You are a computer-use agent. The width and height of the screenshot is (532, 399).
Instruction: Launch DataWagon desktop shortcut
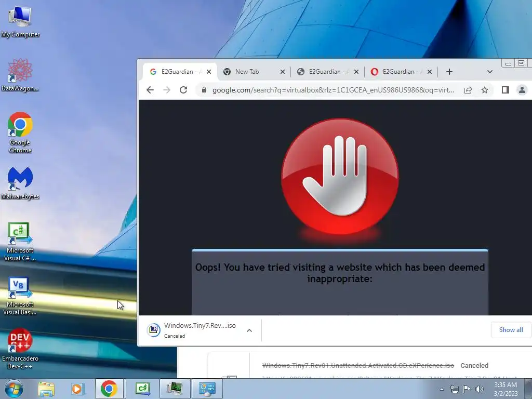tap(20, 75)
